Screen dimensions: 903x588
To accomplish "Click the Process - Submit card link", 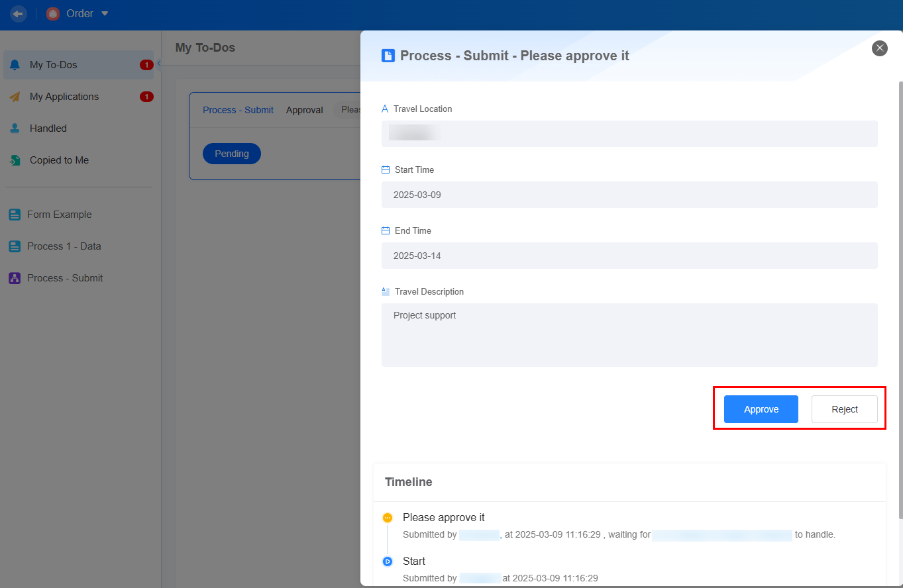I will coord(238,110).
